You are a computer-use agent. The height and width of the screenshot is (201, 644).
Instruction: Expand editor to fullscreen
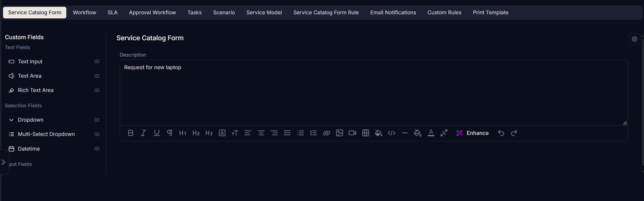(x=444, y=133)
